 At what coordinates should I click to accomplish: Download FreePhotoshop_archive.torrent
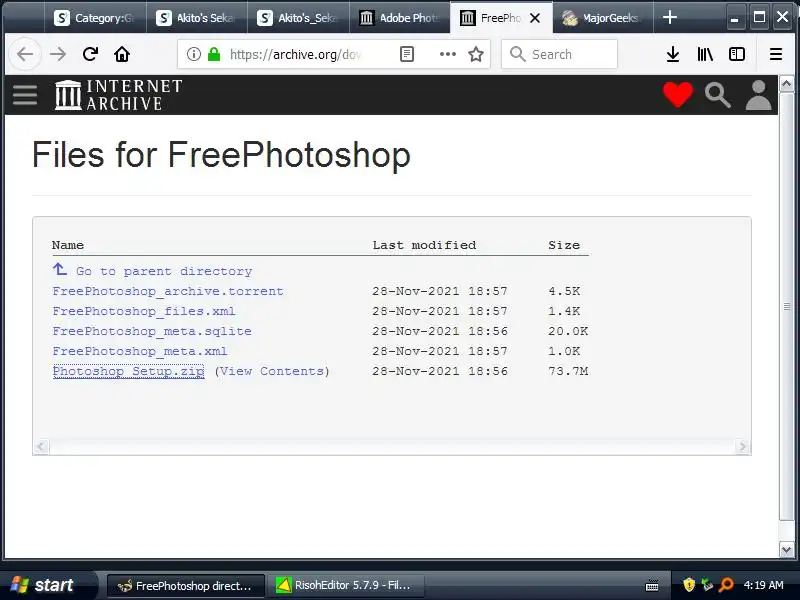coord(168,291)
